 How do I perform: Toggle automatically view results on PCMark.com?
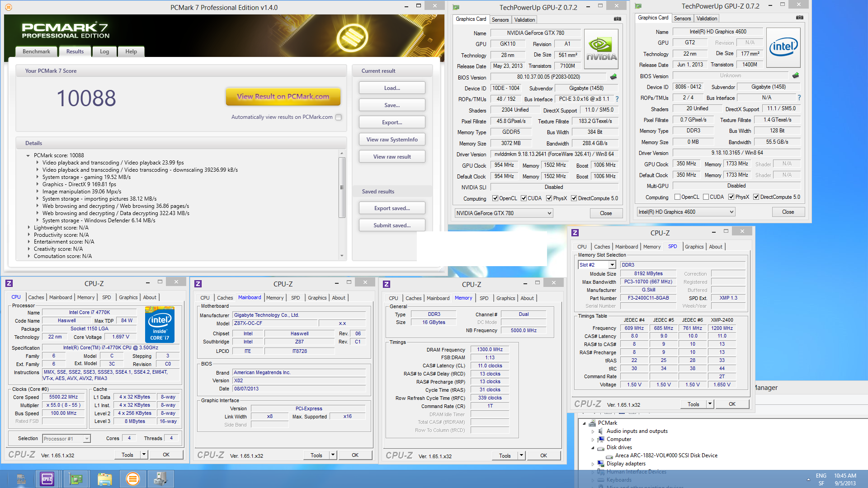tap(338, 117)
